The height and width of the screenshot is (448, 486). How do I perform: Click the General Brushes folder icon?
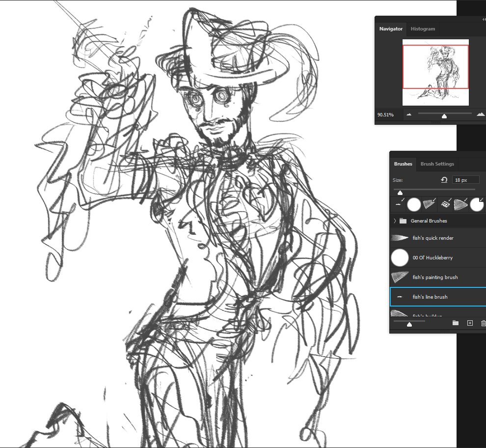pyautogui.click(x=403, y=221)
